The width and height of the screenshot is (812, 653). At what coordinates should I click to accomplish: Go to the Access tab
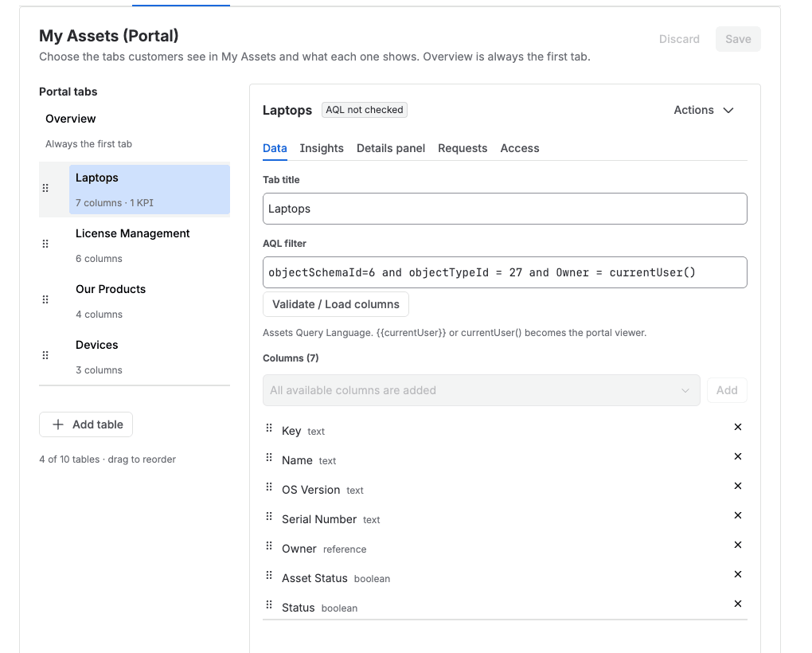pyautogui.click(x=519, y=149)
